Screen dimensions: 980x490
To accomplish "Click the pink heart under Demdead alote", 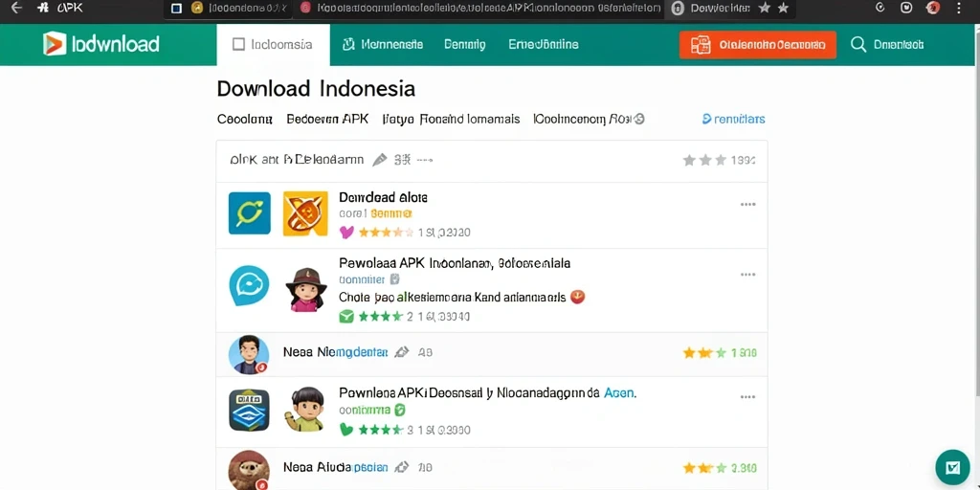I will (x=346, y=233).
